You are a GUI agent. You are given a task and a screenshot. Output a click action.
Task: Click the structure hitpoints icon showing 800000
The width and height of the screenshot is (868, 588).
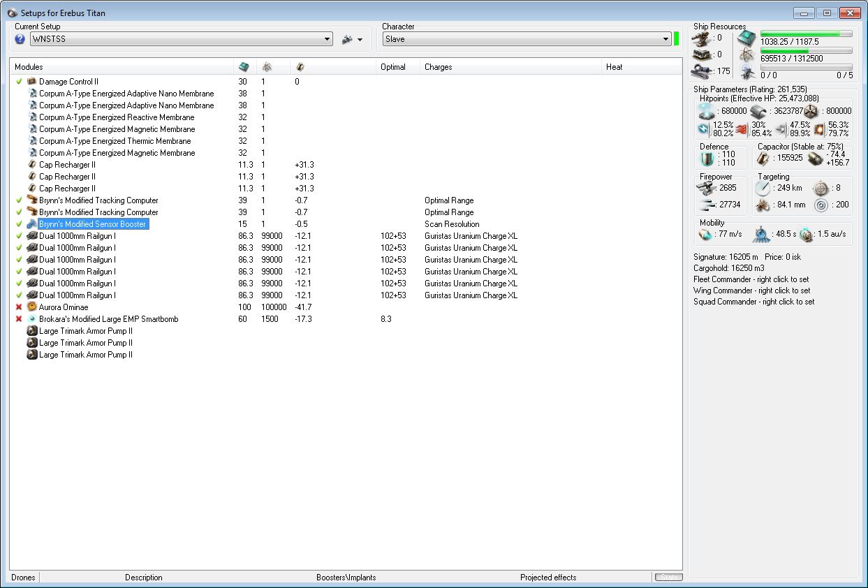tap(810, 111)
